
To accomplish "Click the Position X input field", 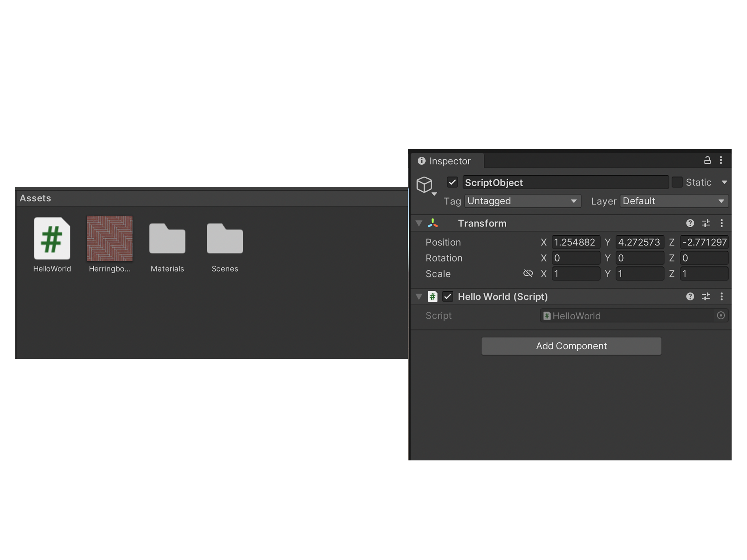I will (575, 242).
